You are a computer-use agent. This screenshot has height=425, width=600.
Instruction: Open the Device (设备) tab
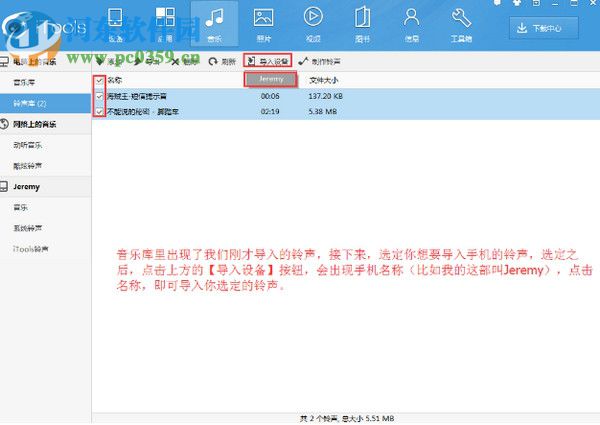point(115,25)
